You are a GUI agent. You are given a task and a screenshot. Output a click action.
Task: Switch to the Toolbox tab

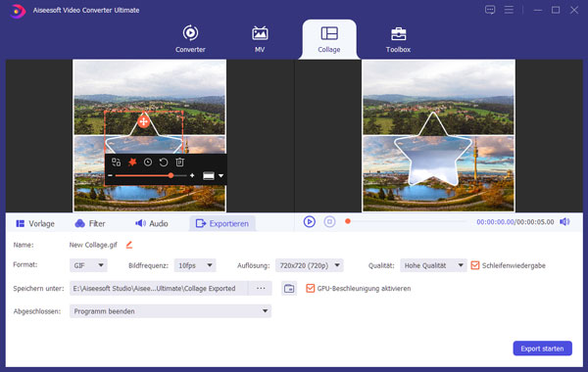pos(398,40)
